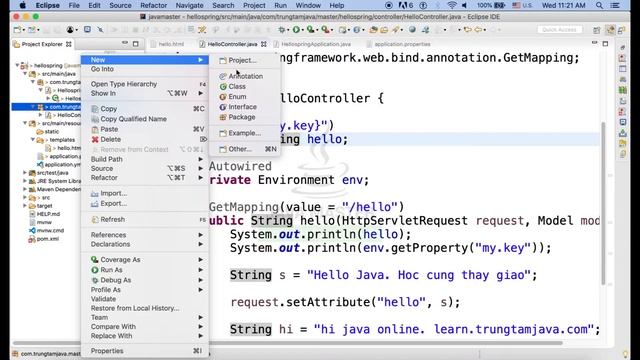
Task: Click the red Delete X icon
Action: (x=95, y=140)
